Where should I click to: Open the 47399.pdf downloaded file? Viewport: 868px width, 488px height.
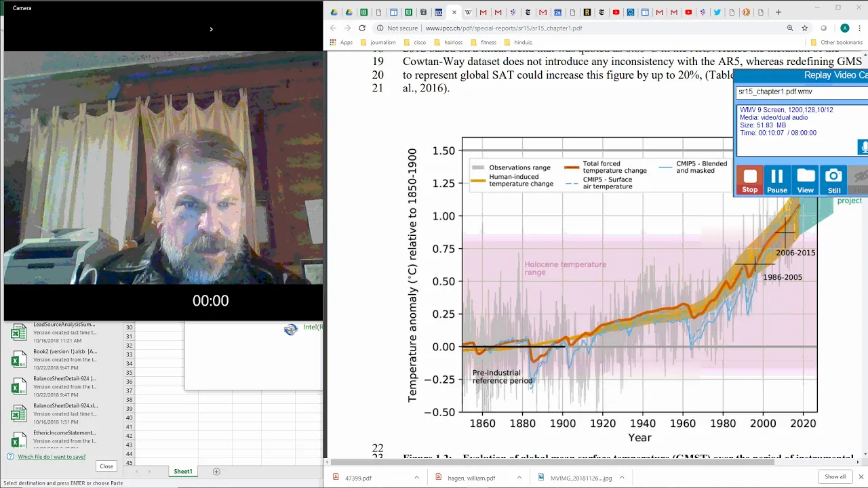[x=358, y=478]
